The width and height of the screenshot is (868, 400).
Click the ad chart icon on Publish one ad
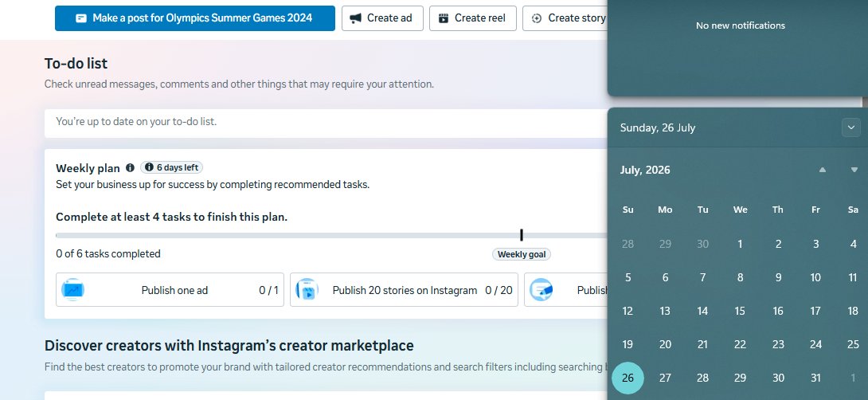pos(72,290)
